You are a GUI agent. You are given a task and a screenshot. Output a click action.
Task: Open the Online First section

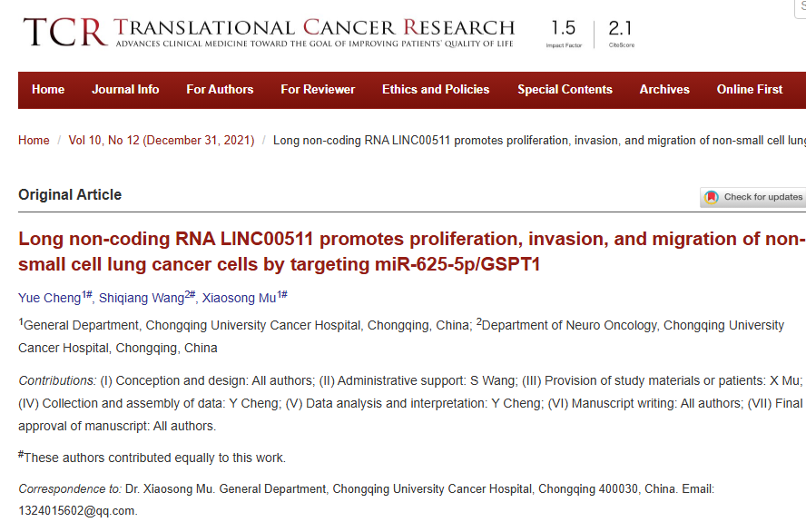(750, 90)
